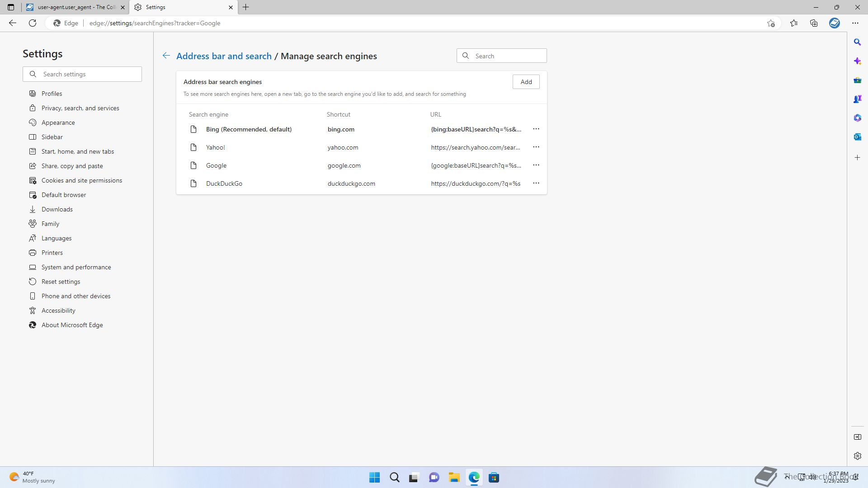Click the search engines Search box
Viewport: 868px width, 488px height.
coord(502,56)
